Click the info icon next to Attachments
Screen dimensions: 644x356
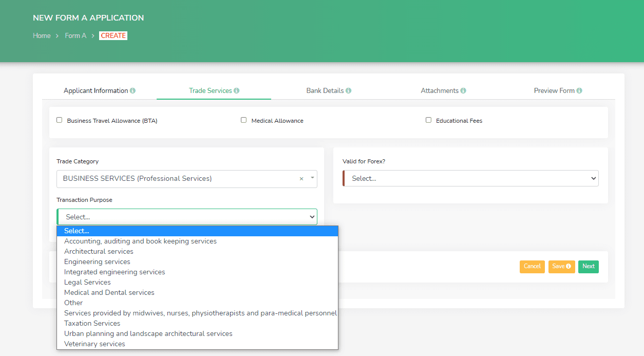coord(463,90)
